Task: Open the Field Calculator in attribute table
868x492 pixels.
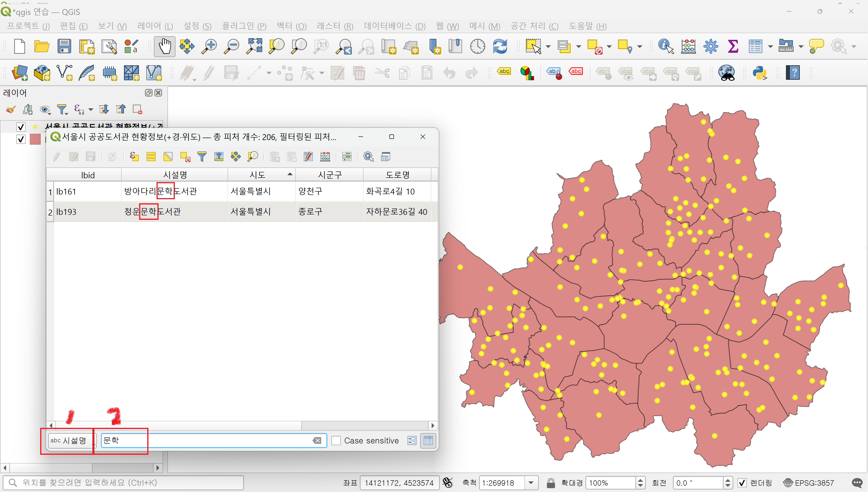Action: click(x=325, y=157)
